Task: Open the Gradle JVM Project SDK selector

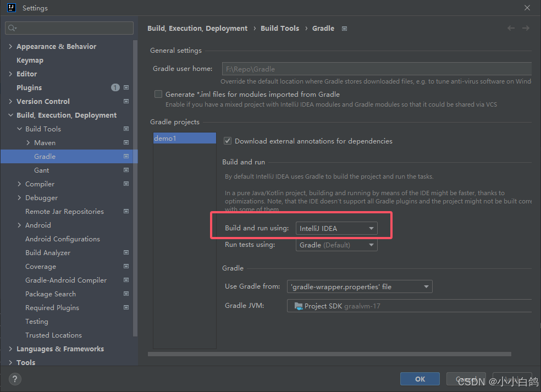Action: click(x=409, y=306)
